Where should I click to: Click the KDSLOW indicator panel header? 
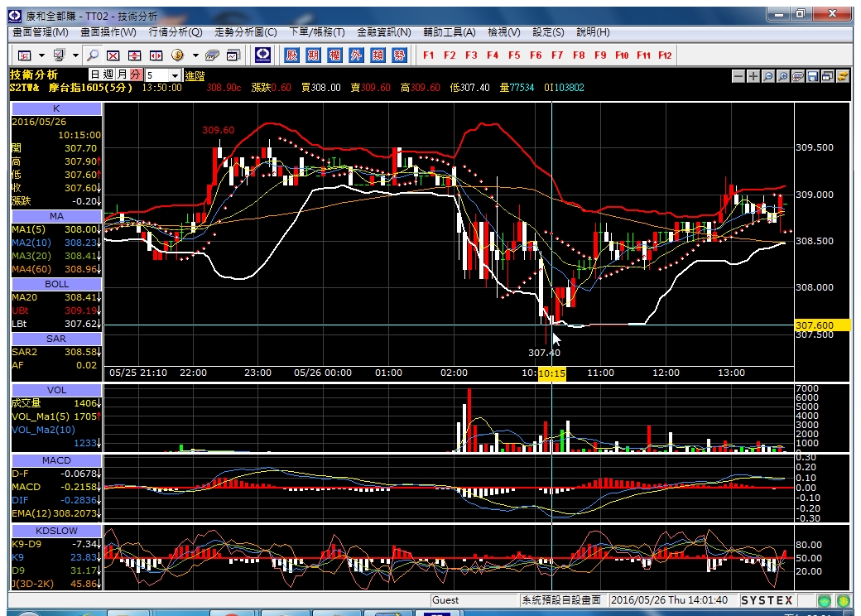(x=56, y=531)
